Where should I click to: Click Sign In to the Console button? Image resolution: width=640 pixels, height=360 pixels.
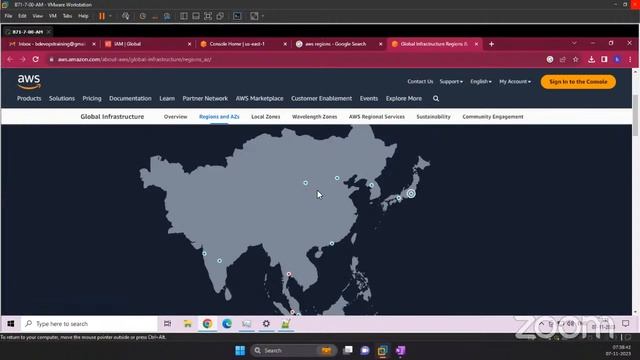(x=578, y=82)
